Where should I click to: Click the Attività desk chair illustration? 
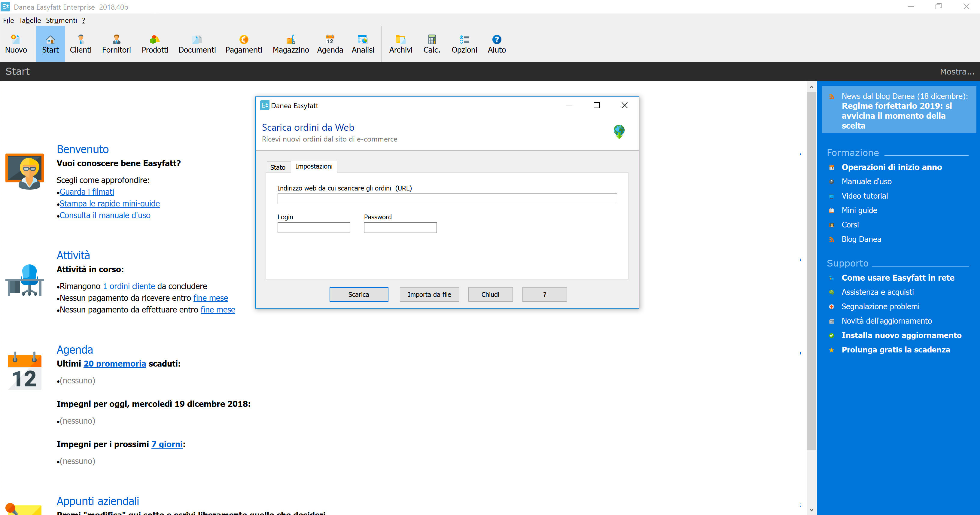25,280
